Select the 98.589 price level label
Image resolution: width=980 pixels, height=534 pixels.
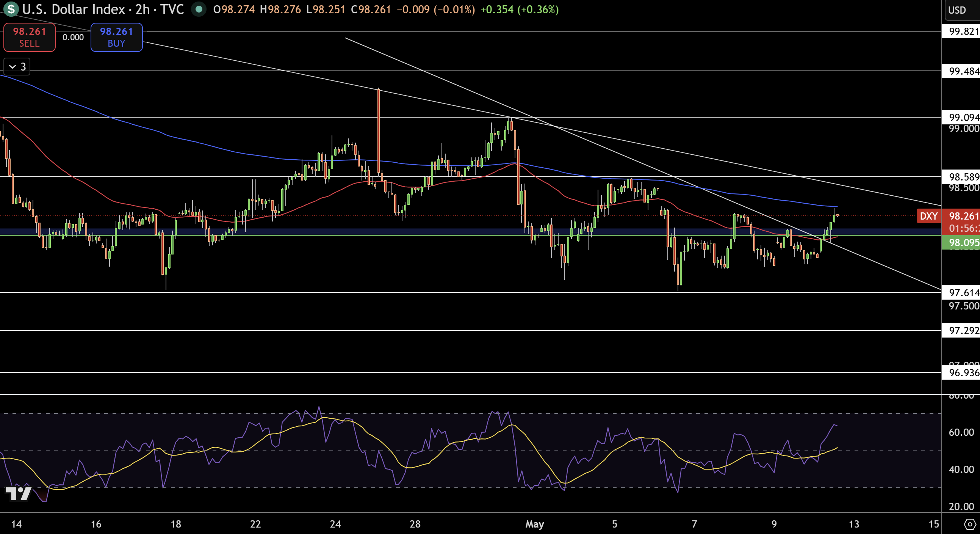click(961, 177)
